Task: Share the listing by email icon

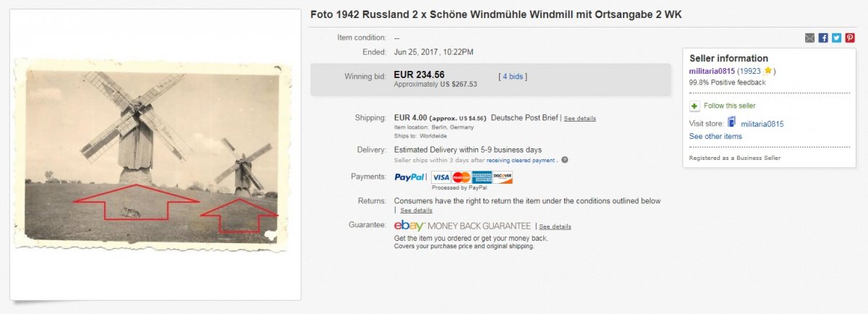Action: tap(810, 38)
